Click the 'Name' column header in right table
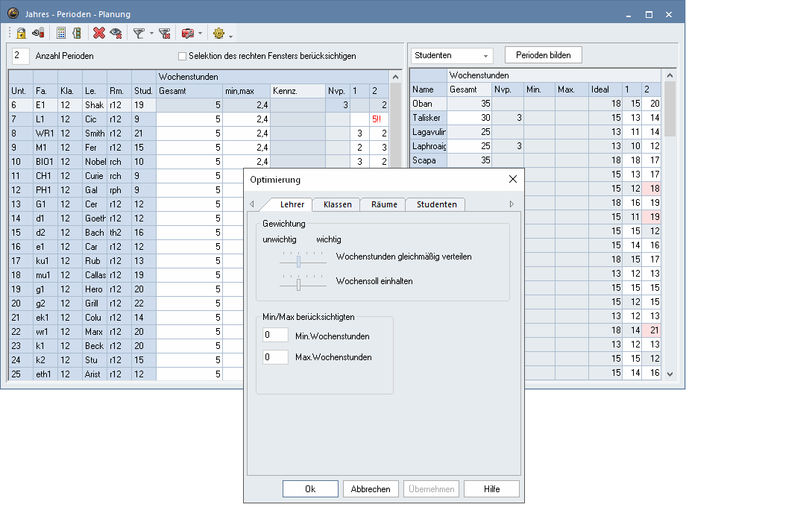This screenshot has height=522, width=812. 428,89
